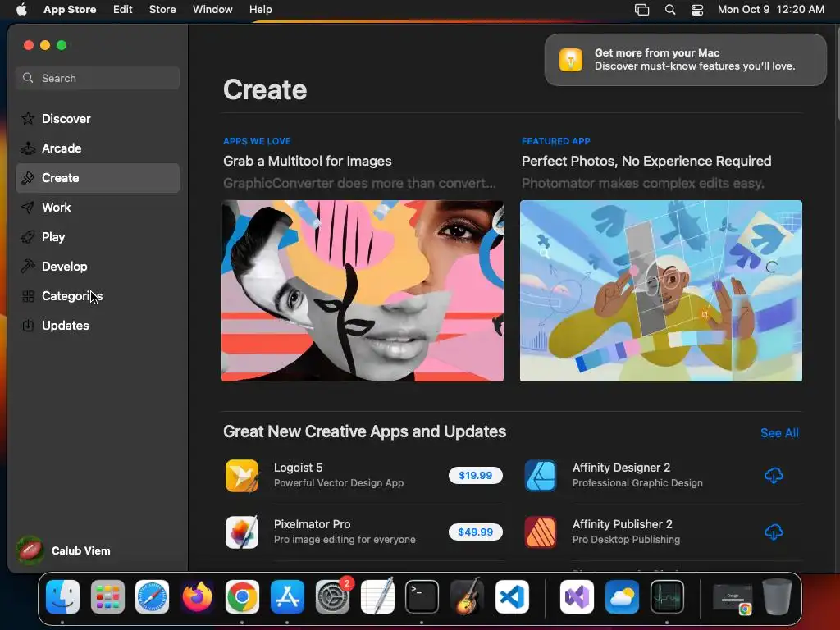Launch Visual Studio from the Dock
The width and height of the screenshot is (840, 630).
tap(577, 596)
